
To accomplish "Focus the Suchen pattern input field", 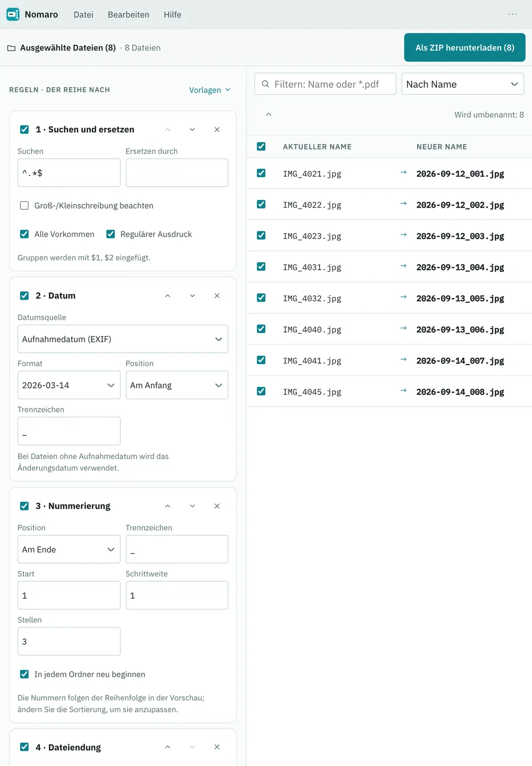I will coord(69,172).
